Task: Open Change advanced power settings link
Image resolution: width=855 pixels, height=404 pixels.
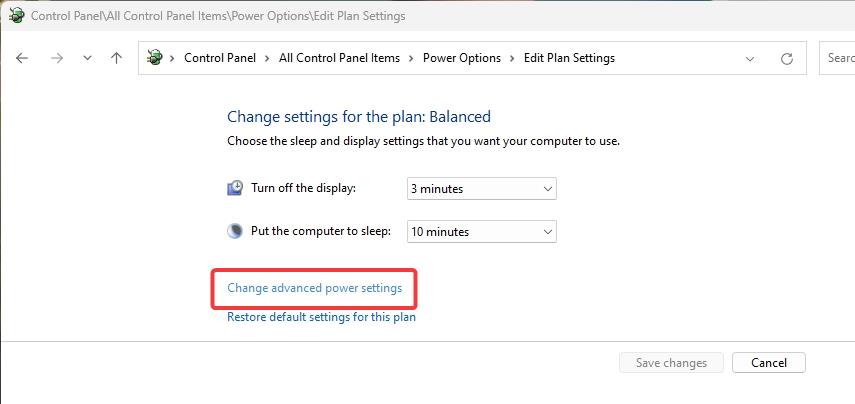Action: click(315, 288)
